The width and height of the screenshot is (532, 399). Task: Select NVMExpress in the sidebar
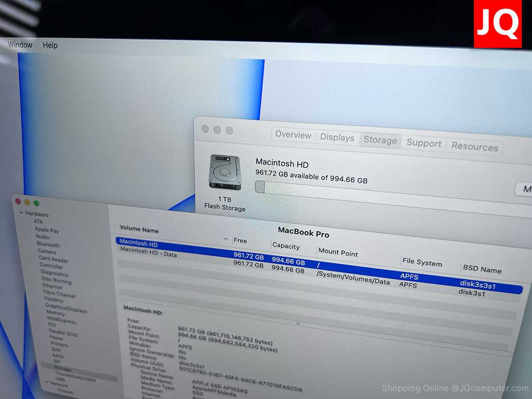coord(62,320)
